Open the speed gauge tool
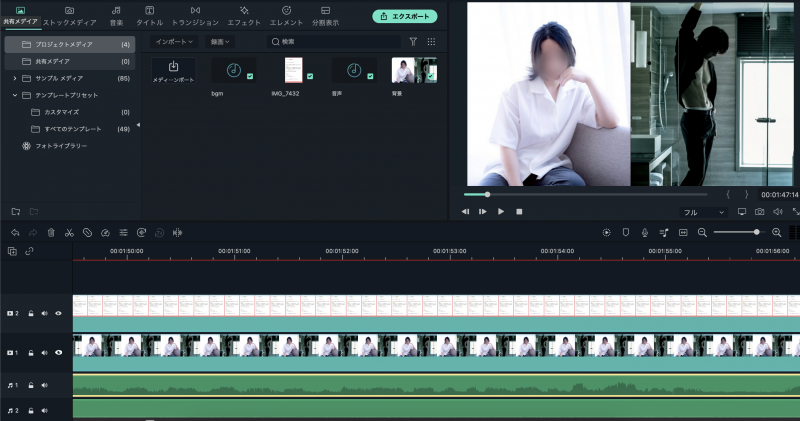Screen dimensions: 800x421 (105, 232)
